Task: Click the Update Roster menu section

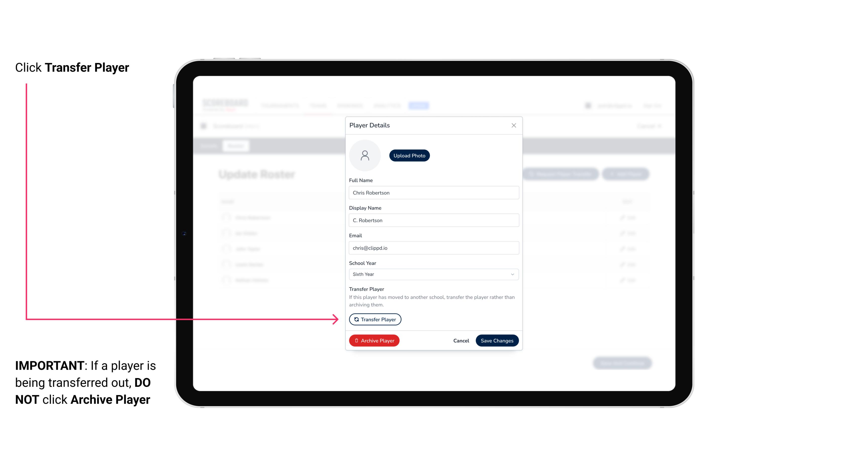Action: point(258,174)
